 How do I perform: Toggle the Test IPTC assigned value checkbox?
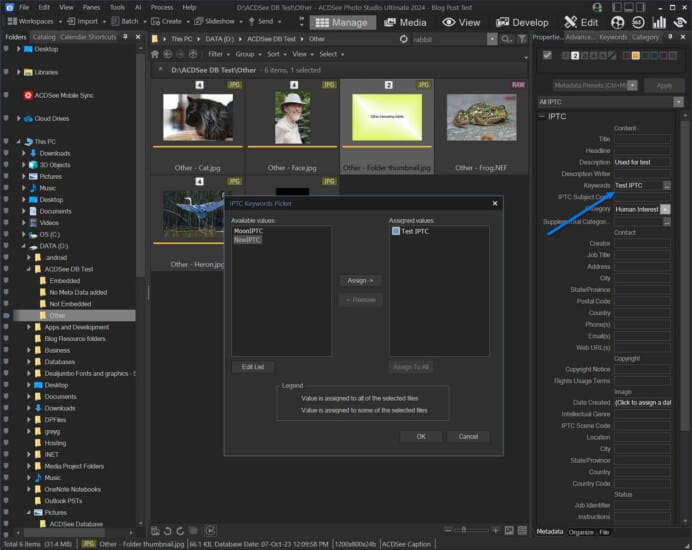(395, 231)
